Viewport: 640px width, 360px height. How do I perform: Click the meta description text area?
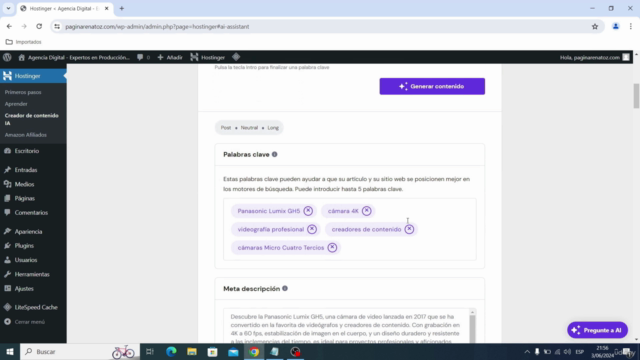349,326
